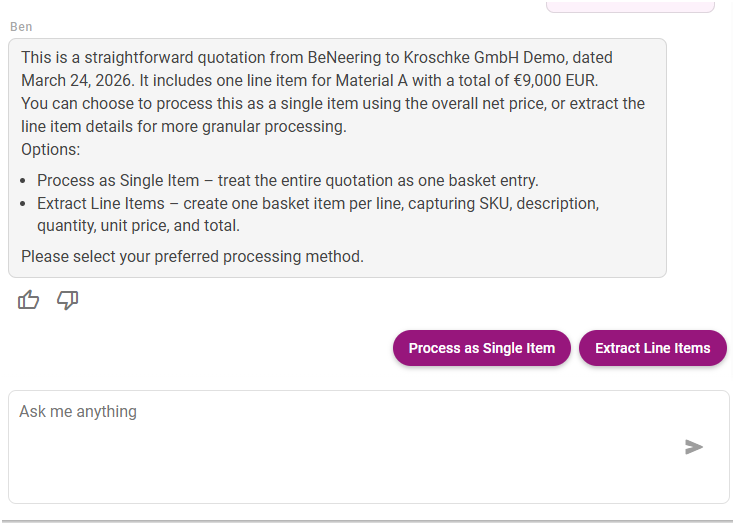Click the Process as Single Item bullet text
The width and height of the screenshot is (733, 525).
pyautogui.click(x=287, y=181)
